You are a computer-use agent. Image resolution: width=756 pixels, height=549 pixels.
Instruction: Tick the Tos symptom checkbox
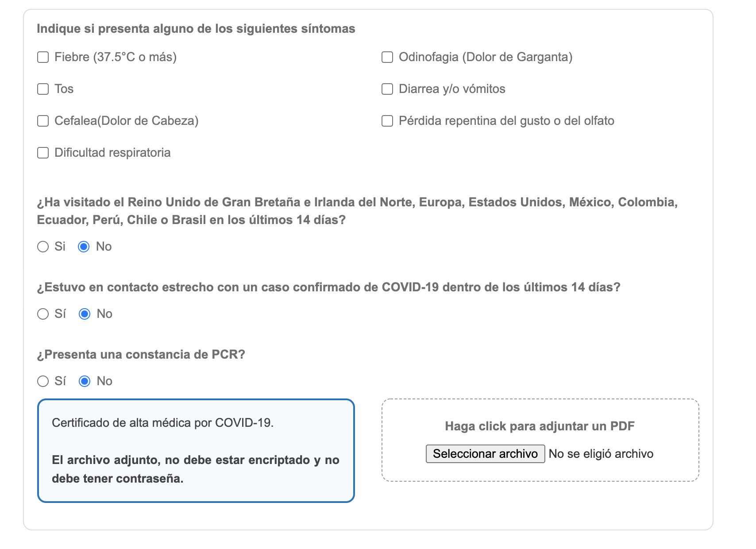coord(43,89)
